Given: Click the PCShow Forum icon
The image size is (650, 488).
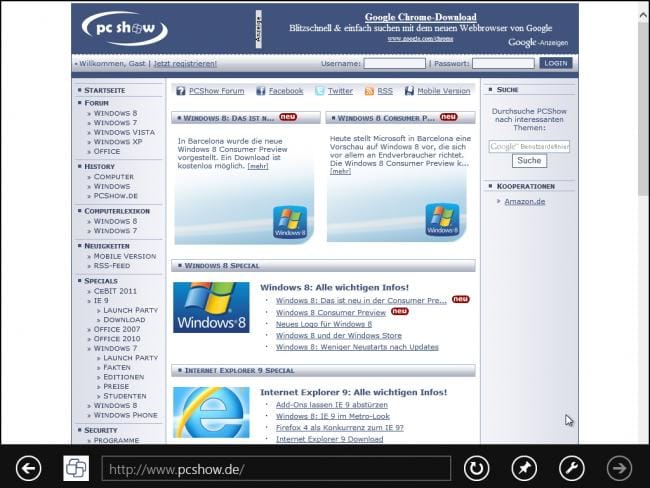Looking at the screenshot, I should click(181, 91).
